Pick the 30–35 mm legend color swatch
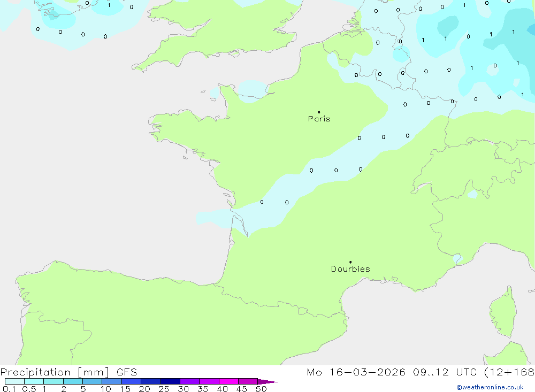Image resolution: width=535 pixels, height=392 pixels. pos(190,381)
